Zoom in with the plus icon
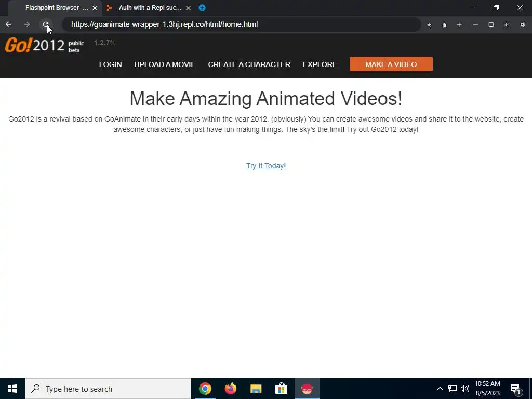532x399 pixels. (x=459, y=25)
